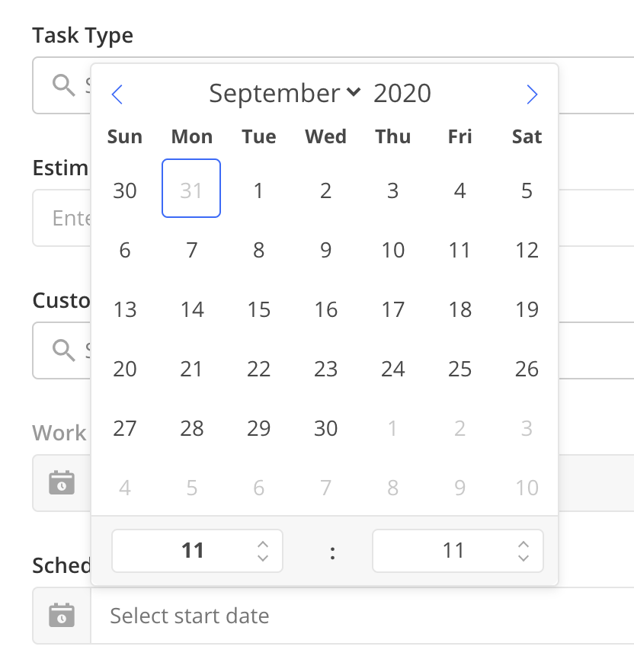Click the minute input showing 11
This screenshot has height=672, width=634.
click(x=458, y=551)
